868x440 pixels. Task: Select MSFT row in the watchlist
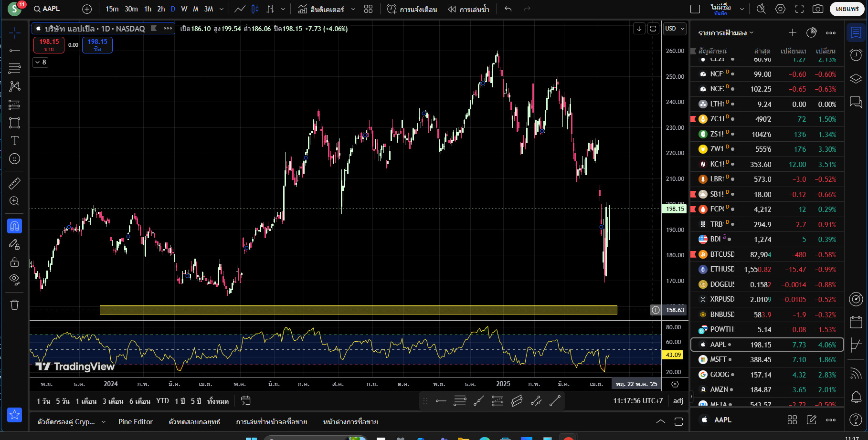click(x=767, y=359)
